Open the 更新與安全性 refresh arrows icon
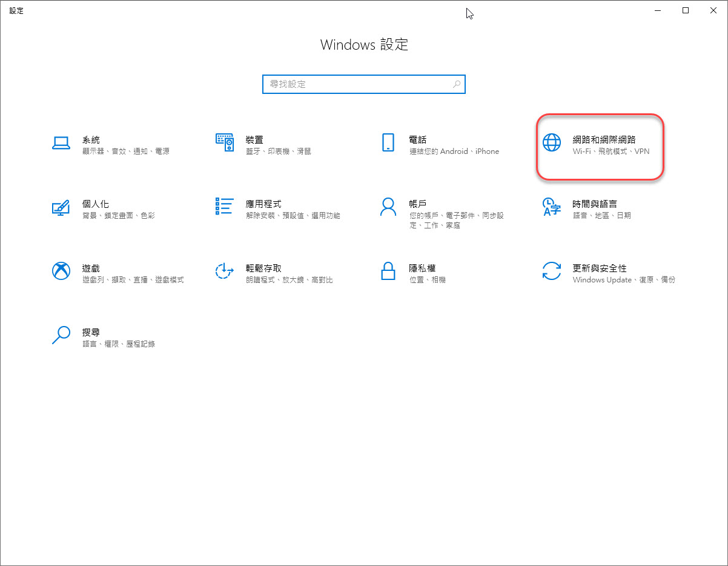The image size is (728, 566). click(552, 271)
